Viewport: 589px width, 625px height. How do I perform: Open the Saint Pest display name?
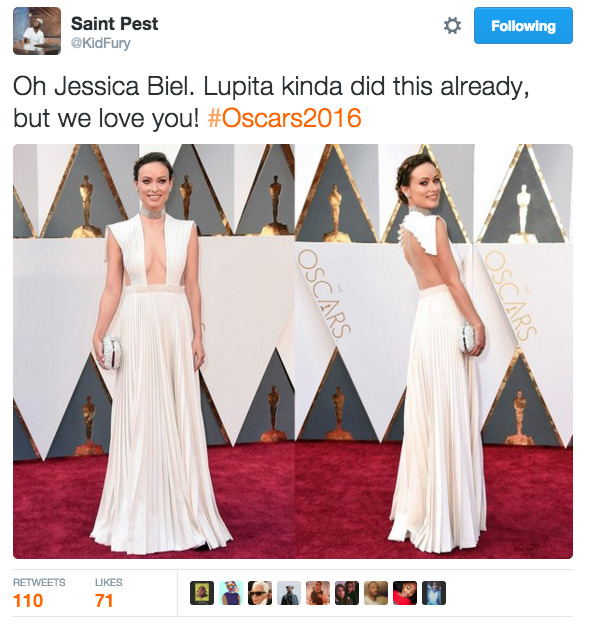[x=114, y=24]
